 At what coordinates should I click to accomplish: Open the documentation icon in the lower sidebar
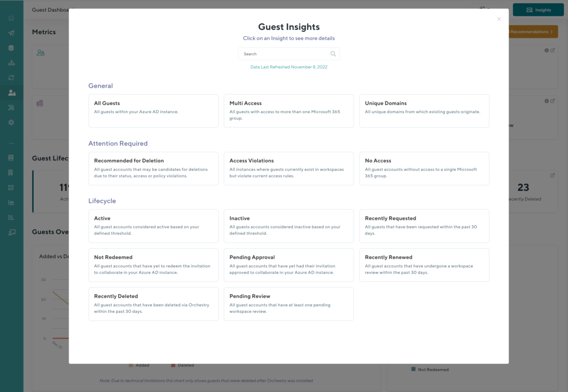11,157
